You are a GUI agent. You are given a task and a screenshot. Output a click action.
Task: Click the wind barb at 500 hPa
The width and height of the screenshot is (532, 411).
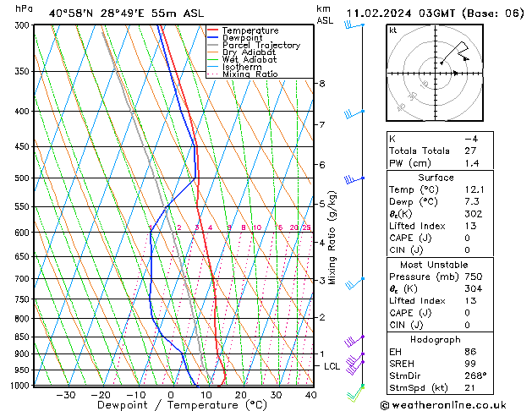pos(354,179)
